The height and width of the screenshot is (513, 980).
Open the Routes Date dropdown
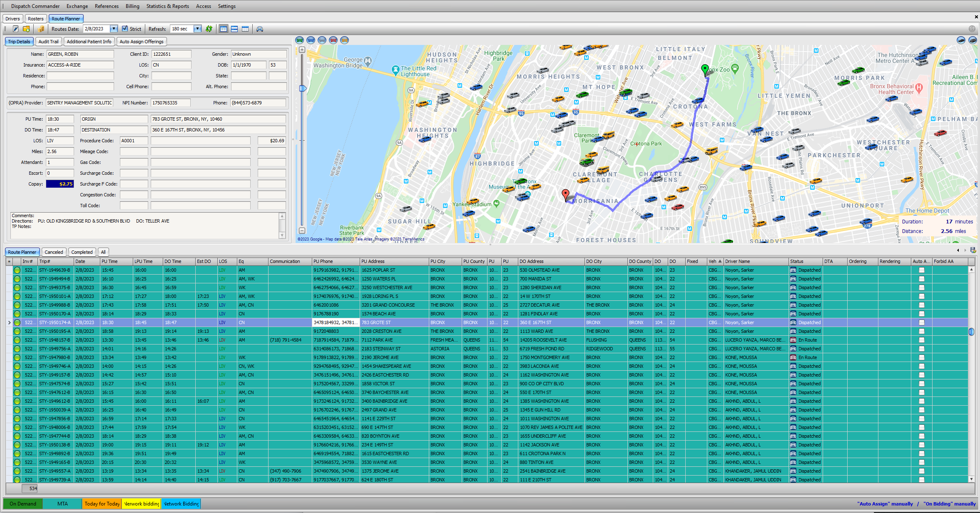pyautogui.click(x=114, y=29)
